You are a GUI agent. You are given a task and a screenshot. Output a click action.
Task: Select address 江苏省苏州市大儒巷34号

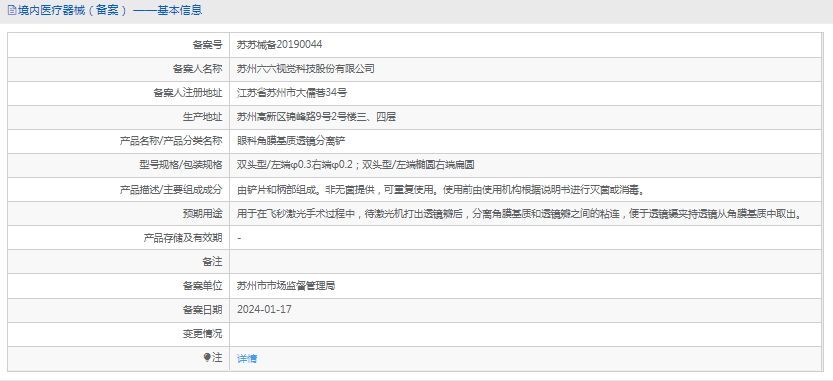pyautogui.click(x=292, y=93)
